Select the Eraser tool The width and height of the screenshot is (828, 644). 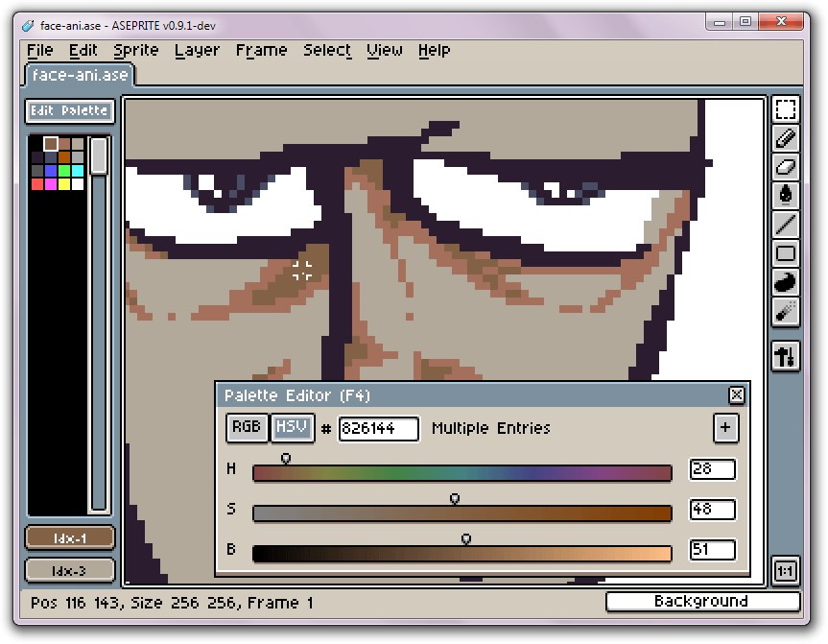(786, 167)
